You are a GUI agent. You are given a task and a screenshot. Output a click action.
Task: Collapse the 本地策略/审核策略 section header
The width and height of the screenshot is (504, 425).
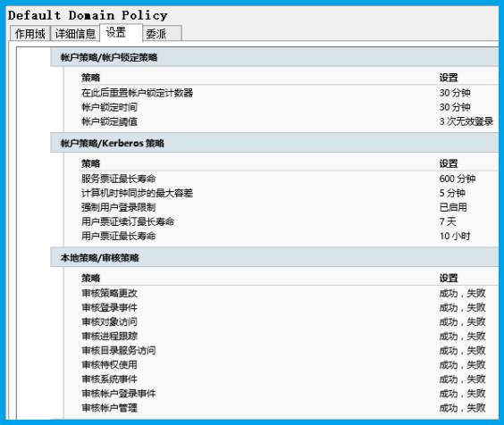pos(274,258)
